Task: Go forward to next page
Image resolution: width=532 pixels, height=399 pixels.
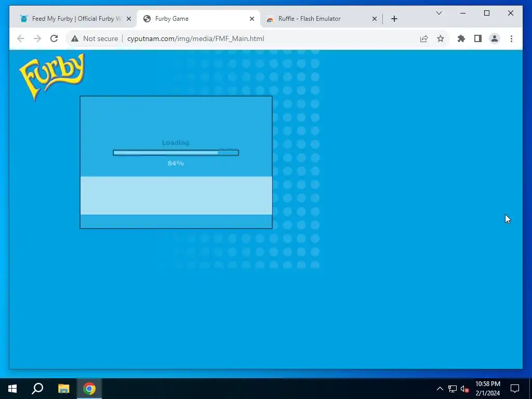Action: click(x=37, y=38)
